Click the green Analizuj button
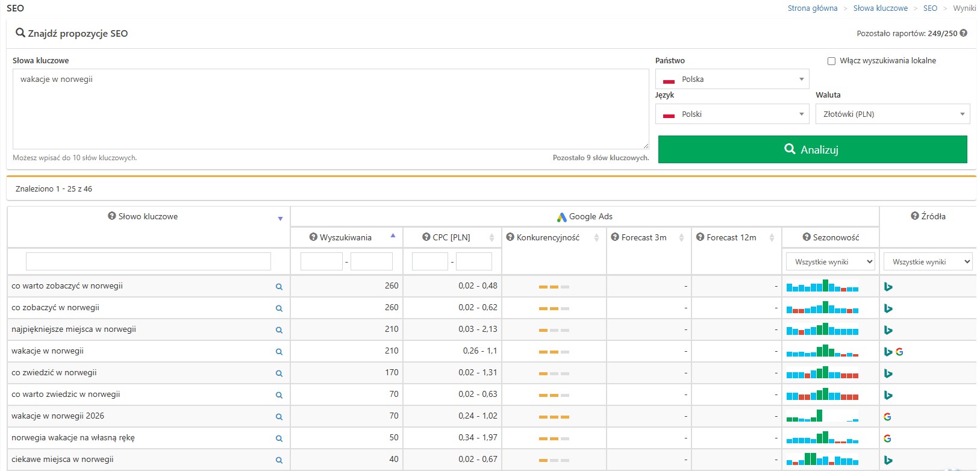Viewport: 980px width, 471px height. point(813,149)
